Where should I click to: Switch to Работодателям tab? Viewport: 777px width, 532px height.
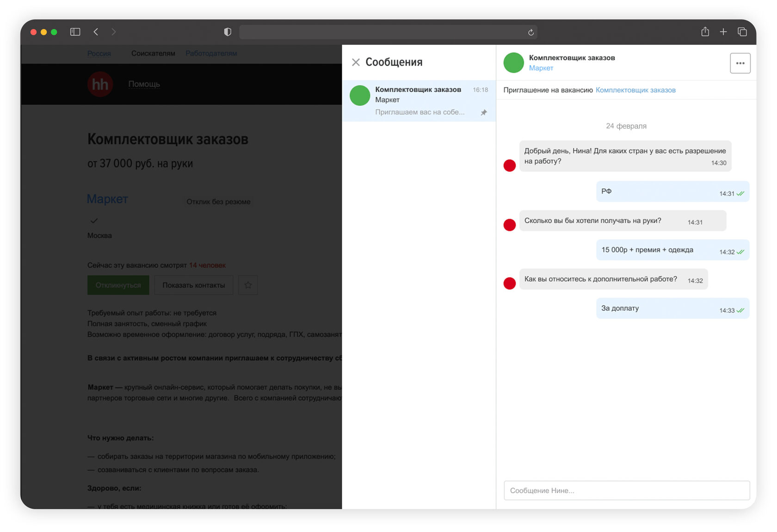click(x=211, y=53)
